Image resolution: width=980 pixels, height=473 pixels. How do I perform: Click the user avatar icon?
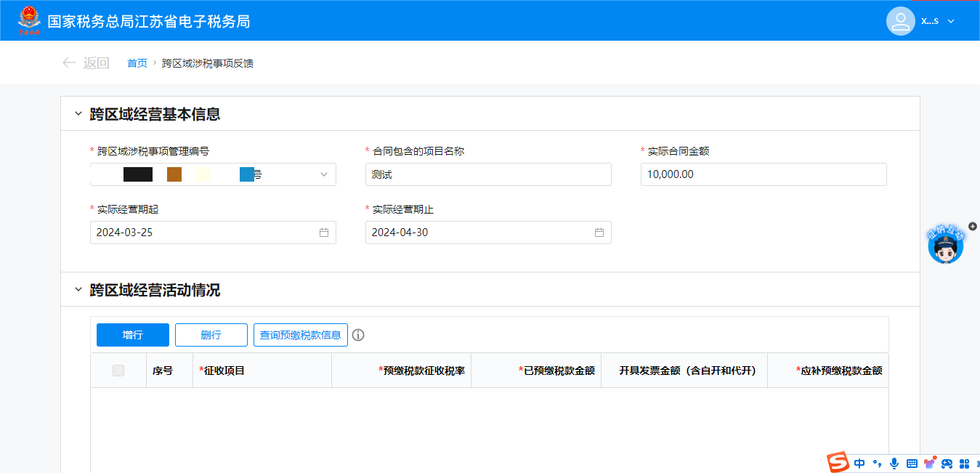tap(900, 21)
